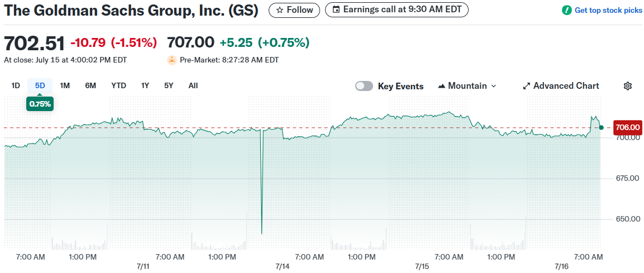Click the Advanced Chart expand arrows icon

click(x=526, y=86)
